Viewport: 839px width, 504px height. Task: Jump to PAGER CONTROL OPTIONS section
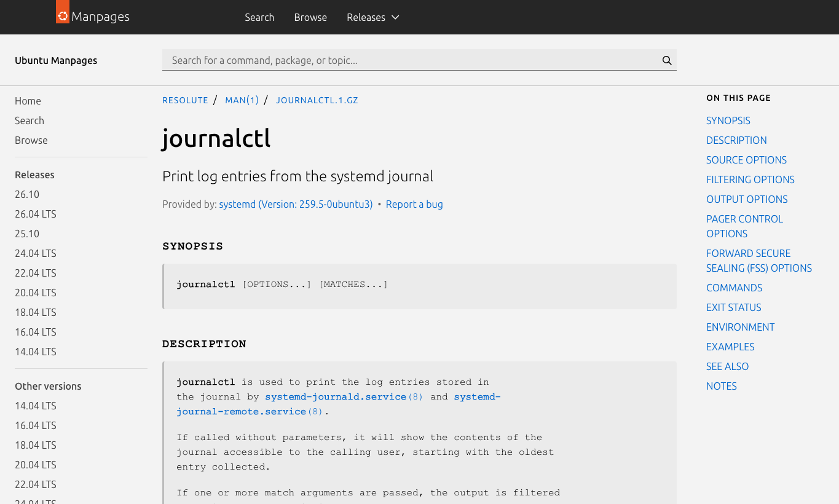click(744, 226)
